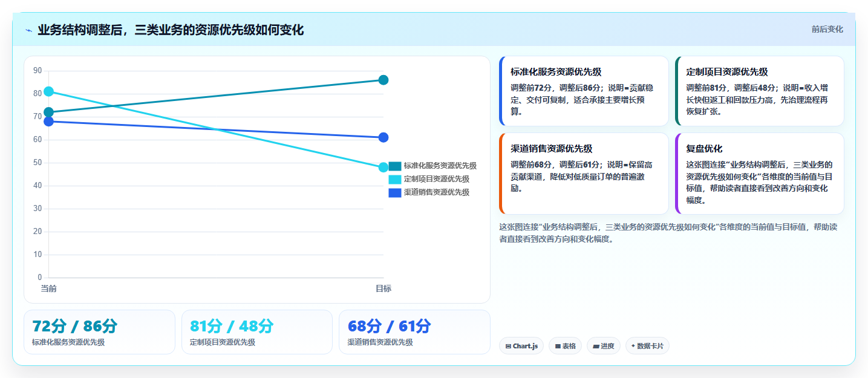Screen dimensions: 868x378
Task: Click the lightning icon beside the title
Action: tap(28, 30)
